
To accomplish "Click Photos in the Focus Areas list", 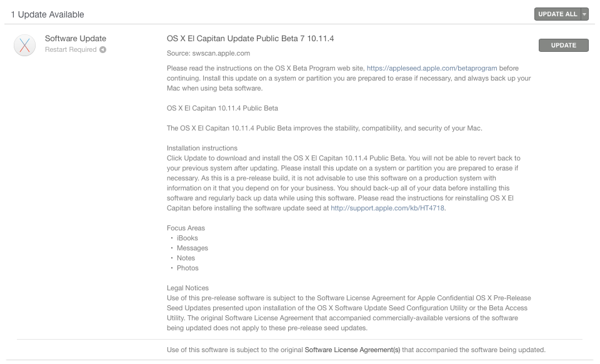I will click(x=187, y=268).
